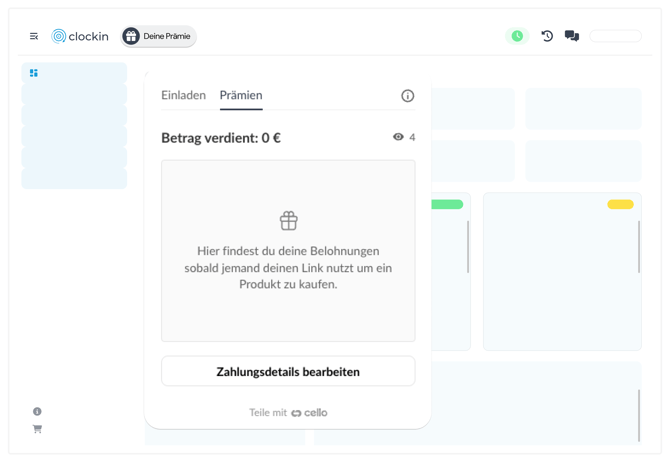Open the Deine Prämie gift button
Screen dimensions: 670x462
pos(158,36)
